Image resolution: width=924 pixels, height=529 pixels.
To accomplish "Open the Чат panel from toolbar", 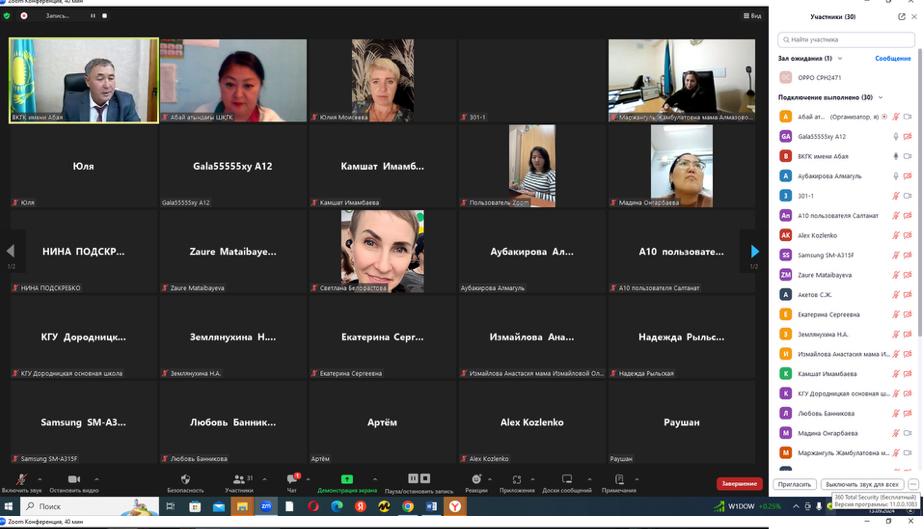I will [292, 479].
